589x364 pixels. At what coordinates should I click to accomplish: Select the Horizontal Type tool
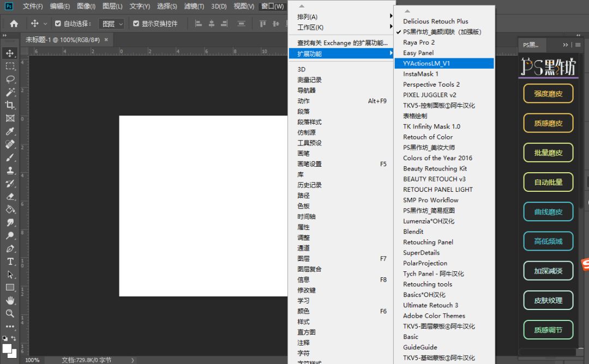click(10, 262)
